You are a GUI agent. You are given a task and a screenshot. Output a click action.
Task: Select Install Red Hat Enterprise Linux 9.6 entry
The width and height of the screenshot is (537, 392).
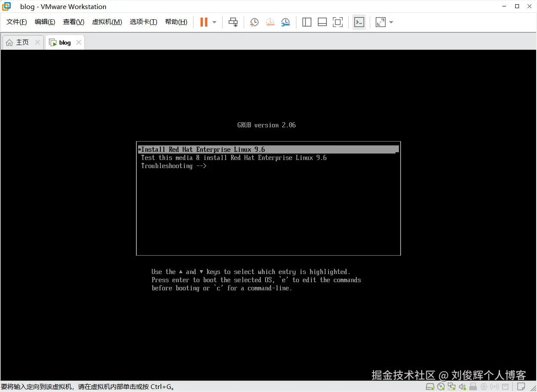[x=268, y=150]
